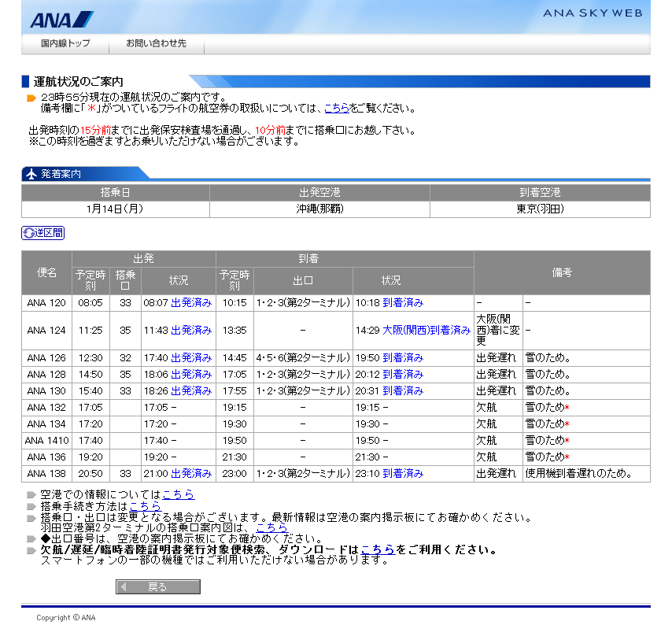Open the こちら link for Haneda Terminal 2 gate map
Screen dimensions: 672x625
tap(271, 527)
